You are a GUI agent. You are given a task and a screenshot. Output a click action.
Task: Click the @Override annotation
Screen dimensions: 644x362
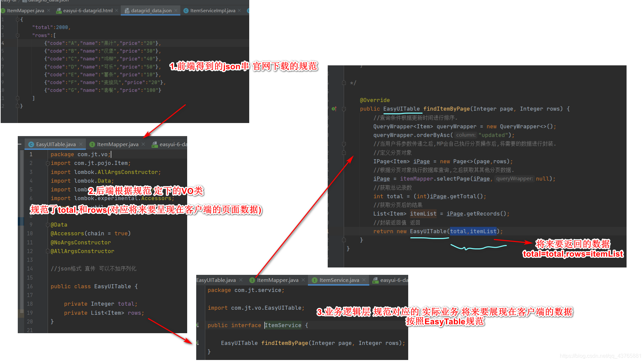point(375,100)
